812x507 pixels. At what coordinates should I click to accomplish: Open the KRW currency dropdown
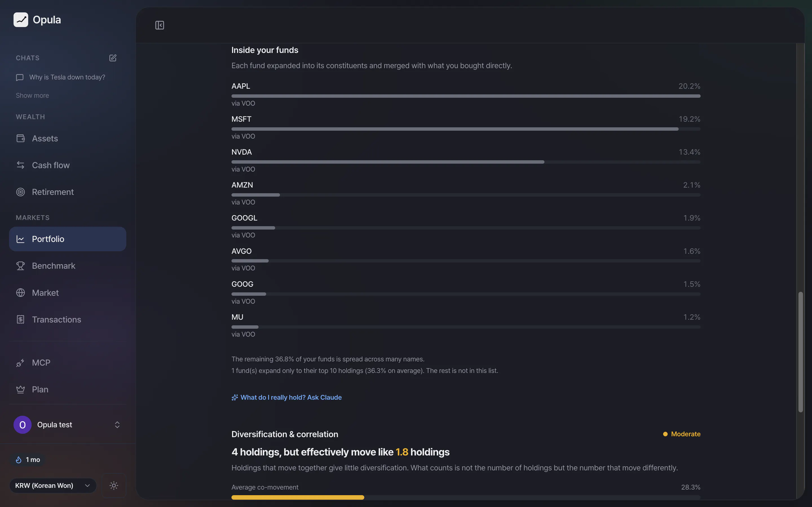pos(53,485)
